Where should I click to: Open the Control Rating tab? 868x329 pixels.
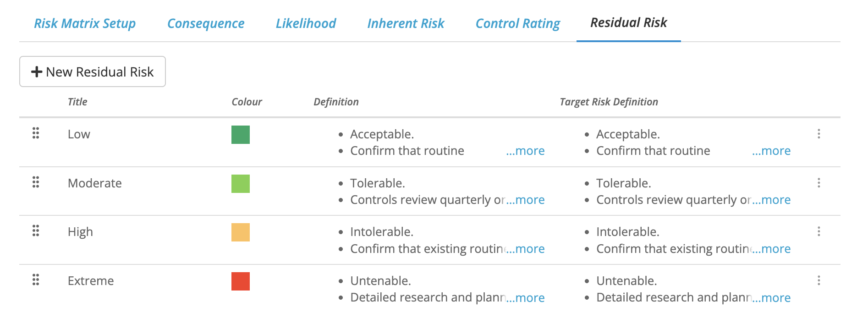click(517, 23)
